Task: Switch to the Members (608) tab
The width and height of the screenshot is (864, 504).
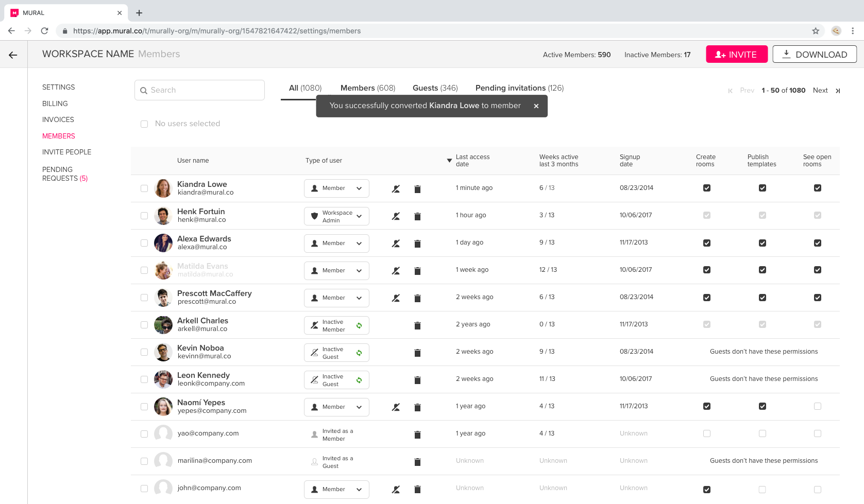Action: pyautogui.click(x=368, y=88)
